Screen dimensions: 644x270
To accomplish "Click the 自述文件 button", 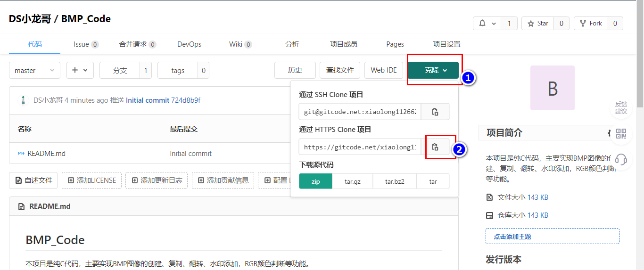I will 33,180.
